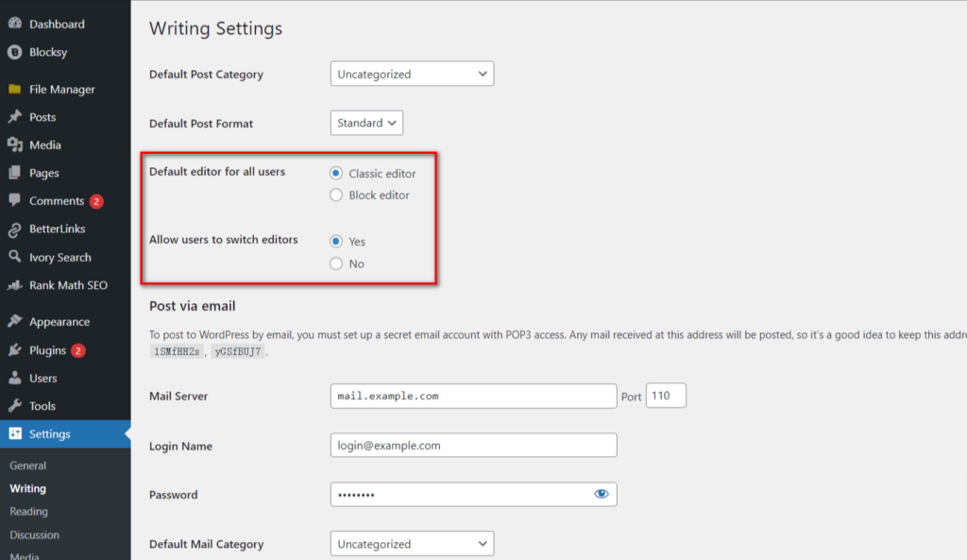Click the Login Name input field
This screenshot has height=560, width=967.
pos(474,446)
